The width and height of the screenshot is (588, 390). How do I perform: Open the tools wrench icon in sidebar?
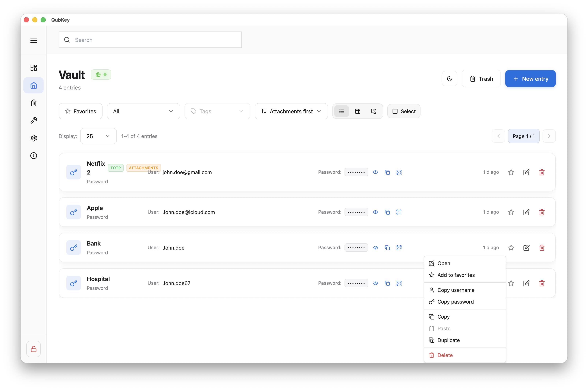tap(34, 120)
